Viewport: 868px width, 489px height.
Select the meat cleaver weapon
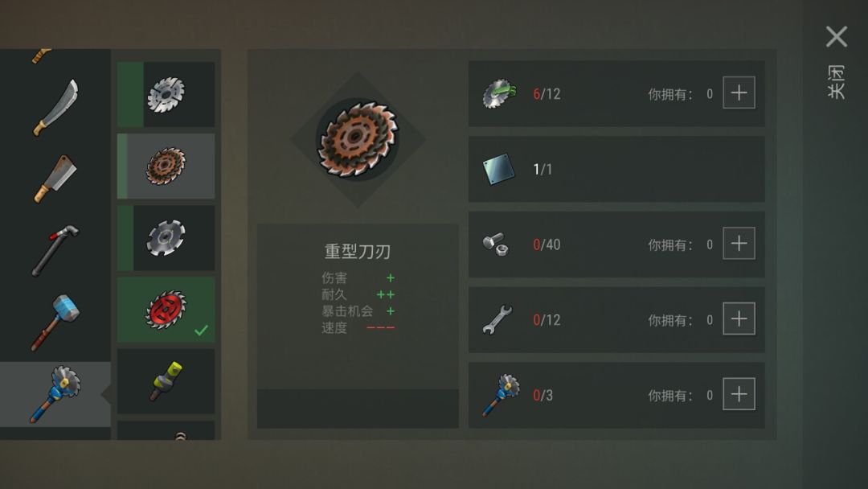[x=55, y=179]
